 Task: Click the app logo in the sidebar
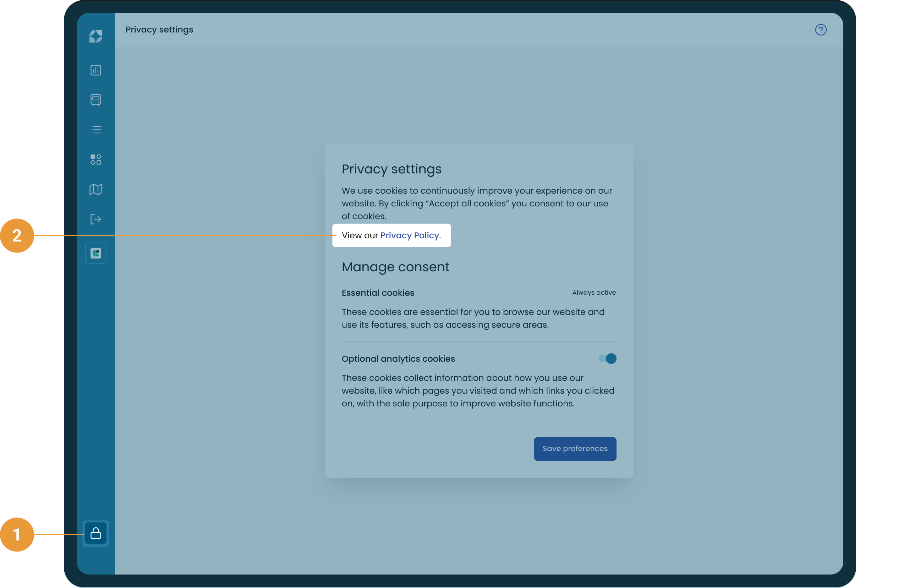tap(95, 36)
